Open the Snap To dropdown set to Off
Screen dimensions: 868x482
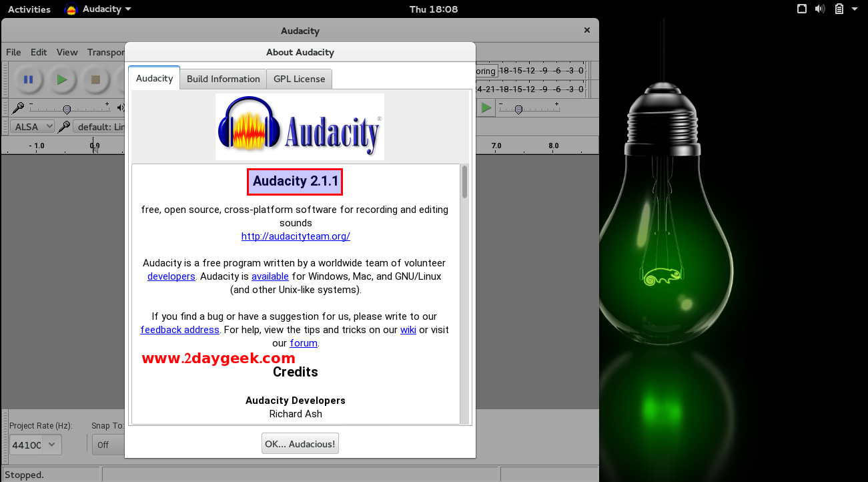(x=107, y=445)
